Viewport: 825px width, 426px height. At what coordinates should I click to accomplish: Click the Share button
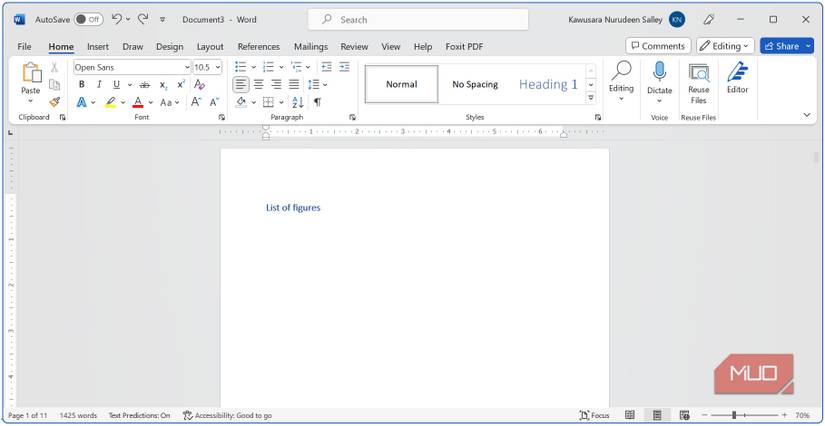pyautogui.click(x=786, y=46)
